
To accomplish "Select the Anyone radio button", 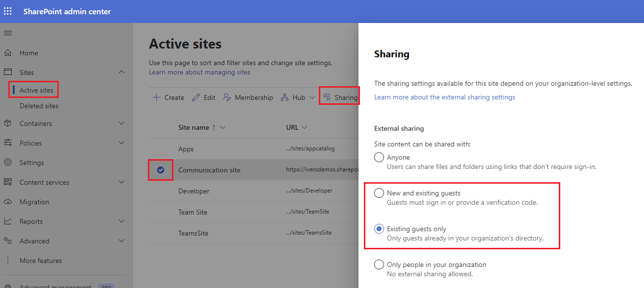I will (x=379, y=157).
